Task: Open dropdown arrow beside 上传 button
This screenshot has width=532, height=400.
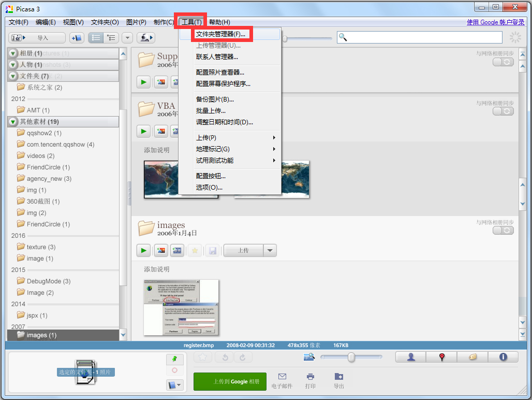Action: tap(270, 251)
